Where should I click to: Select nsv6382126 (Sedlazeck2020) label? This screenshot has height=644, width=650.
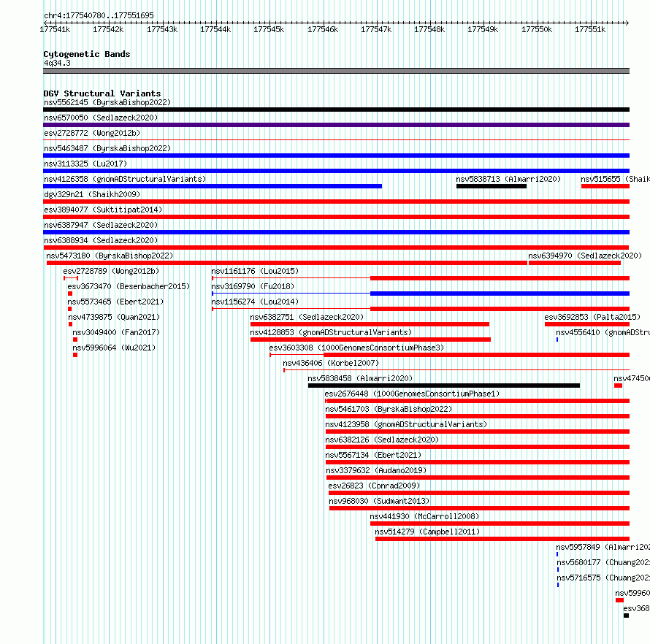[382, 440]
